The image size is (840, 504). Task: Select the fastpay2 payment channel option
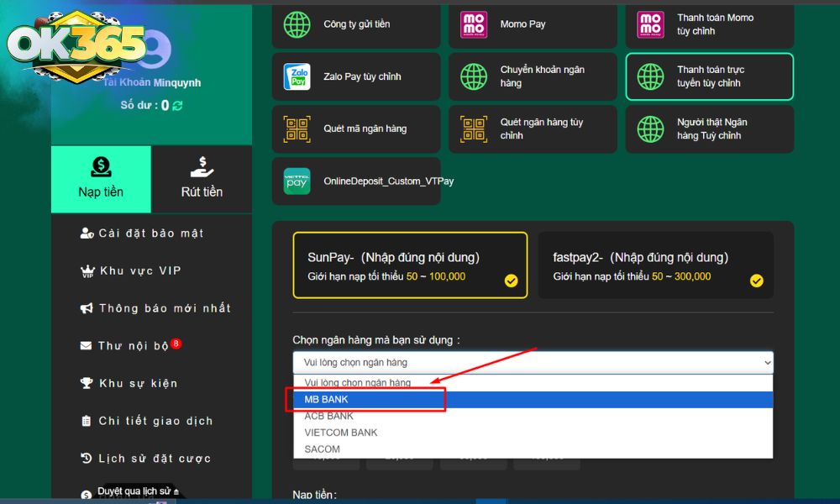click(x=654, y=265)
